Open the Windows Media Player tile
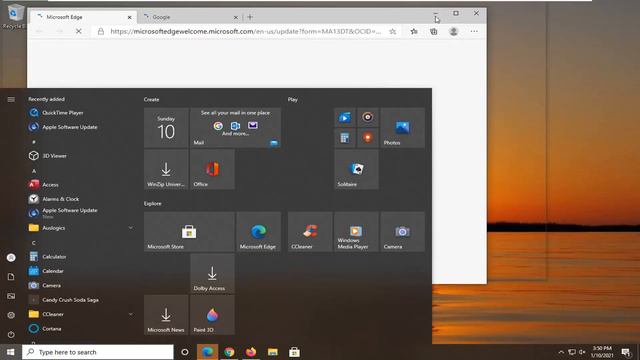The height and width of the screenshot is (360, 640). click(356, 231)
